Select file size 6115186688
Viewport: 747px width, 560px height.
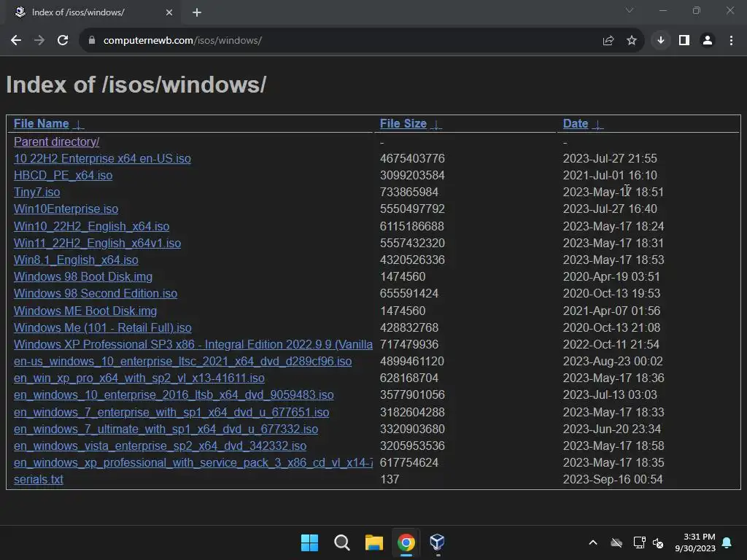[x=411, y=226]
